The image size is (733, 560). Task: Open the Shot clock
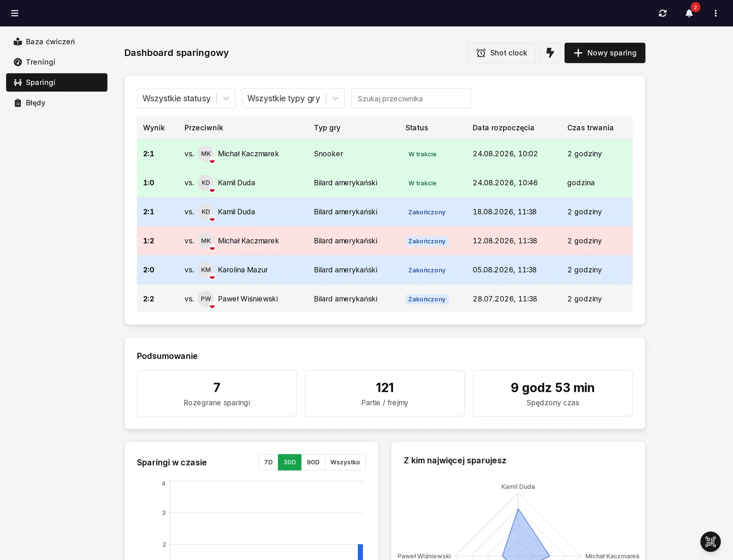[x=502, y=53]
